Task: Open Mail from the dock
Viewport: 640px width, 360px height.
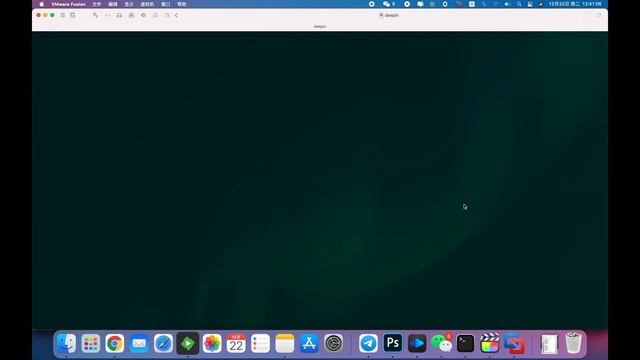Action: [139, 343]
